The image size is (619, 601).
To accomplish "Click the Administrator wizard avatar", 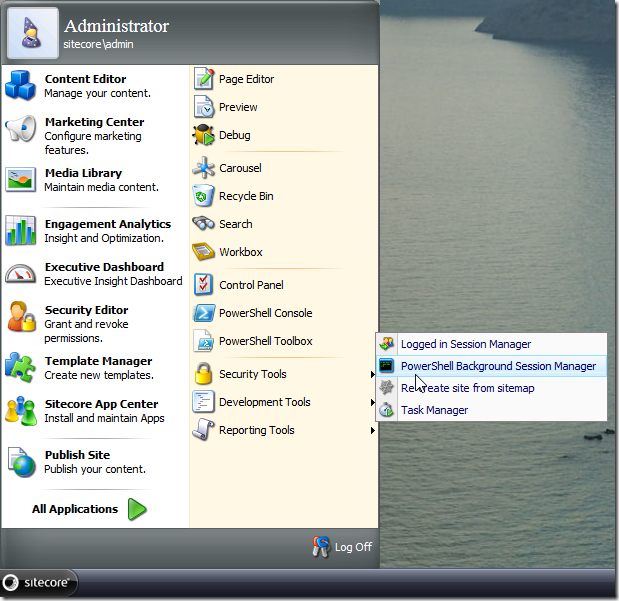I will click(31, 34).
